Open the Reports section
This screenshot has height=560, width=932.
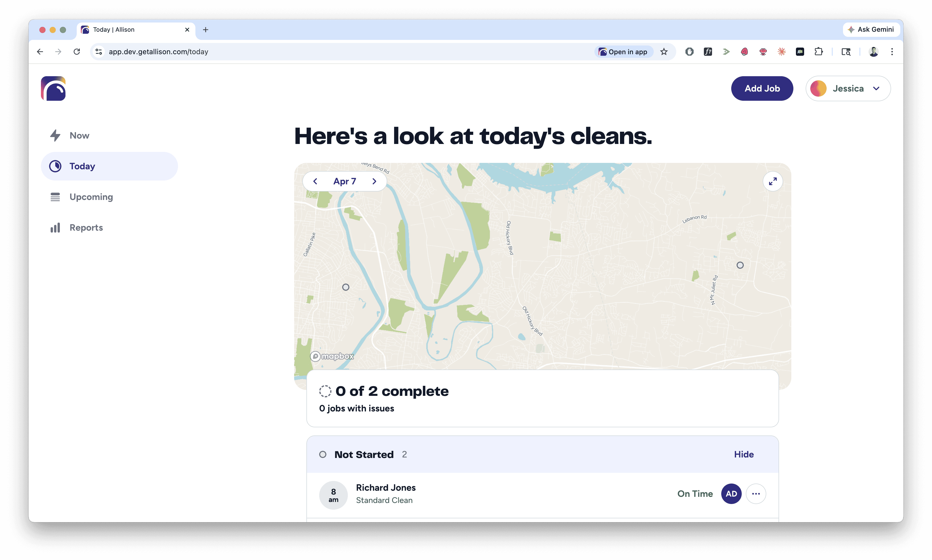tap(86, 228)
